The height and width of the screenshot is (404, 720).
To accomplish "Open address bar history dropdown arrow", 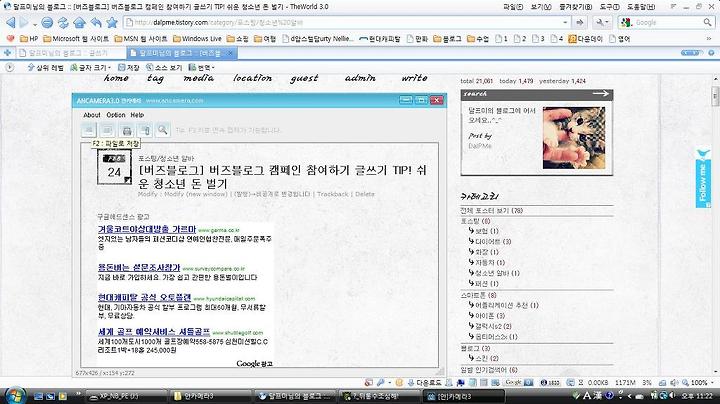I will (x=565, y=22).
